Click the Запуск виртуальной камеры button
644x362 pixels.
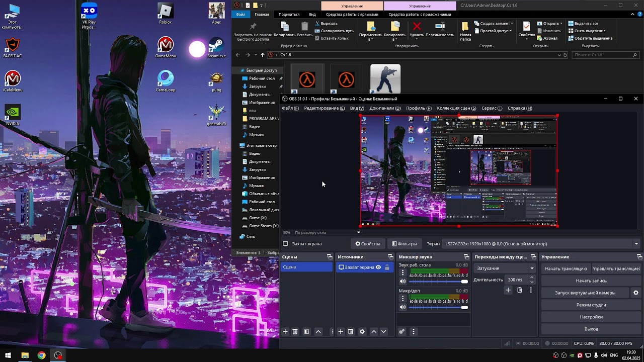pos(585,293)
